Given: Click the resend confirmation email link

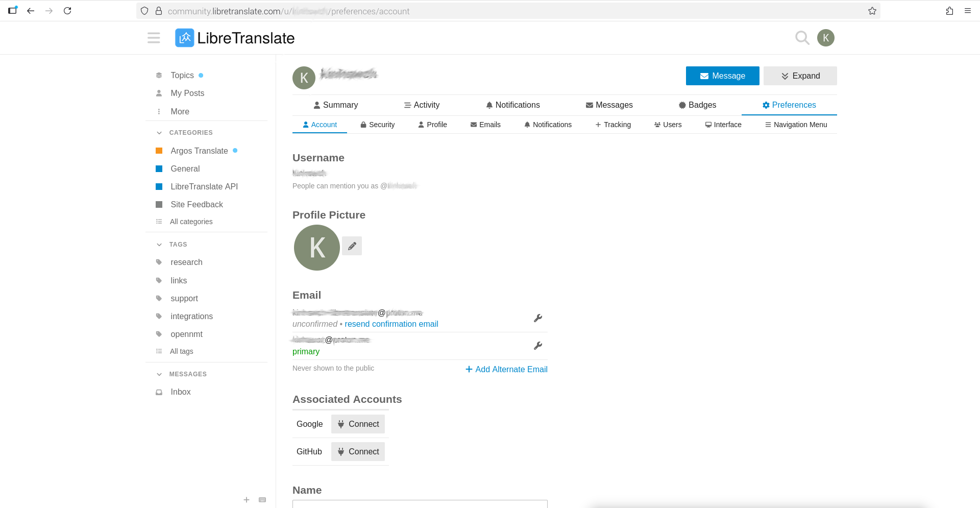Looking at the screenshot, I should click(x=391, y=324).
